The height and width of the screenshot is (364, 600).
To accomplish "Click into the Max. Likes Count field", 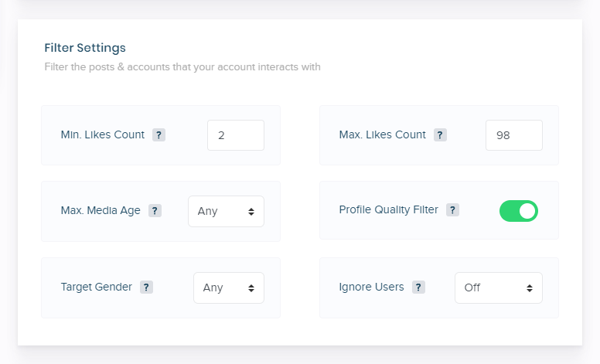I will pos(513,135).
